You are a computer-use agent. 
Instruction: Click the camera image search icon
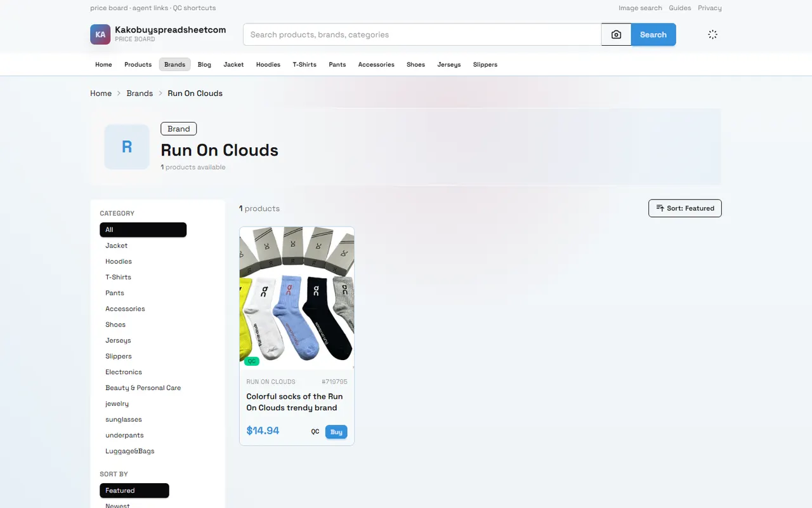pyautogui.click(x=616, y=34)
